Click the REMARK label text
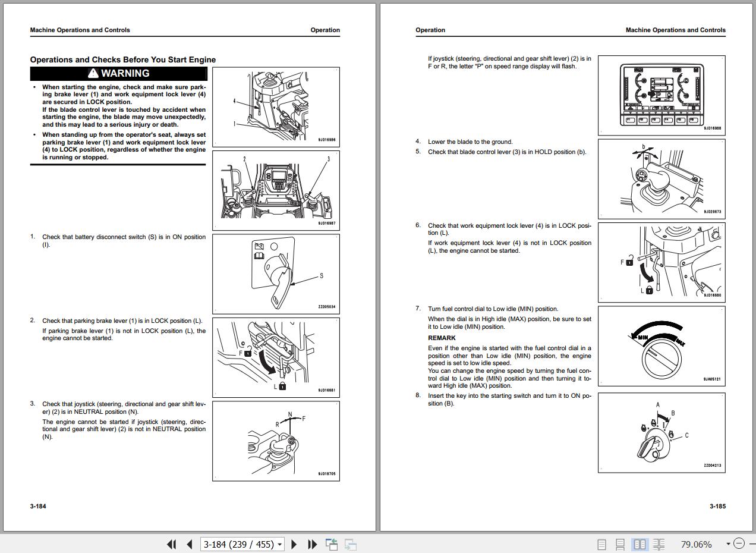This screenshot has height=553, width=756. point(442,338)
